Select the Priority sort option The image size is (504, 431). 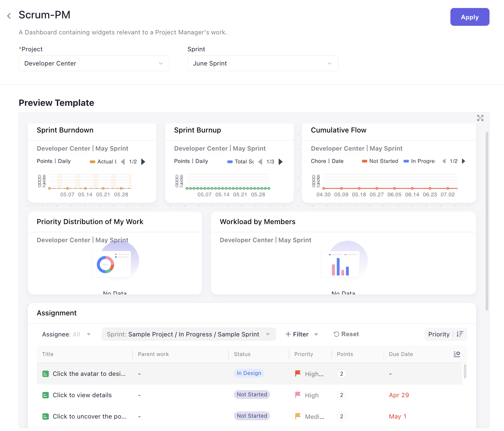pyautogui.click(x=439, y=334)
